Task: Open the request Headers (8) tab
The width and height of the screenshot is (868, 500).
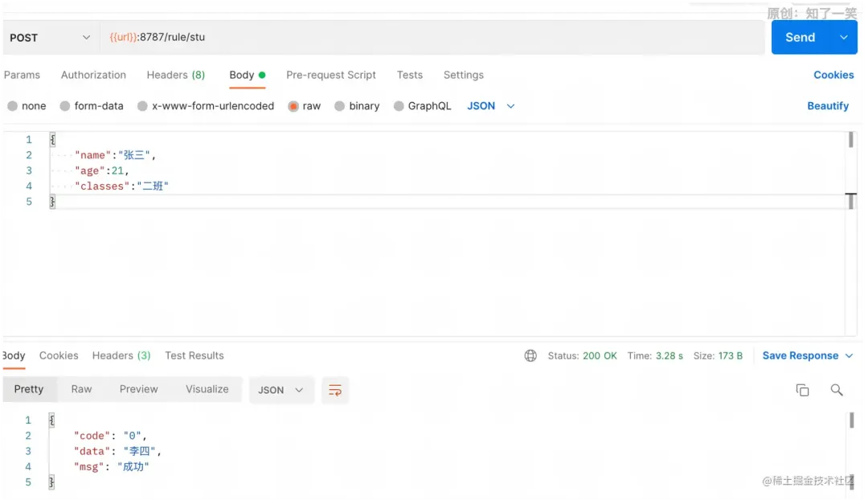Action: tap(176, 75)
